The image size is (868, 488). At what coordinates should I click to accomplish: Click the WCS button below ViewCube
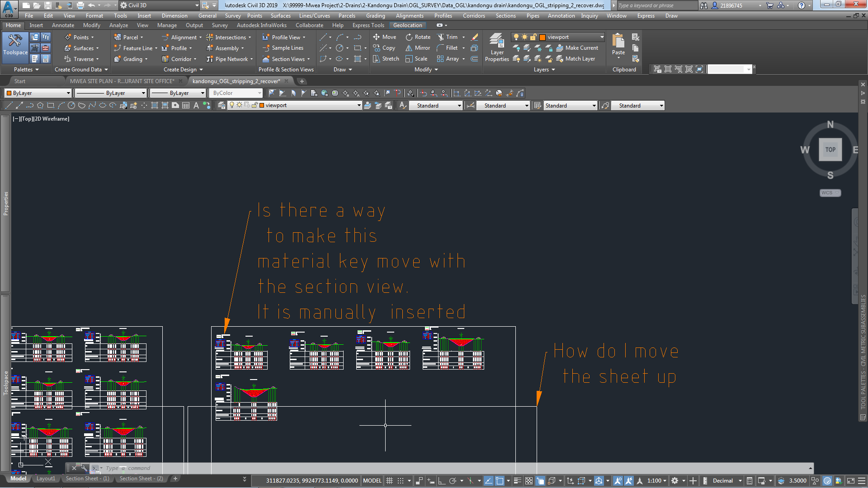pos(830,193)
